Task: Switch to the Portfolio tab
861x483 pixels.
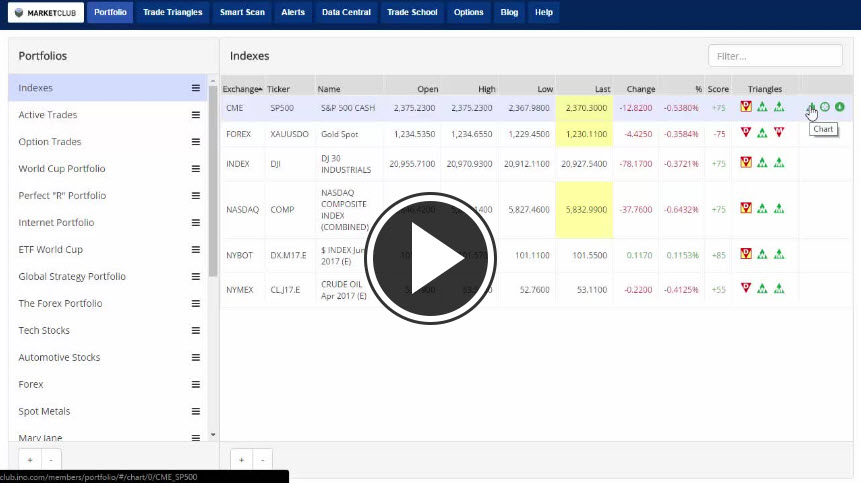Action: 110,12
